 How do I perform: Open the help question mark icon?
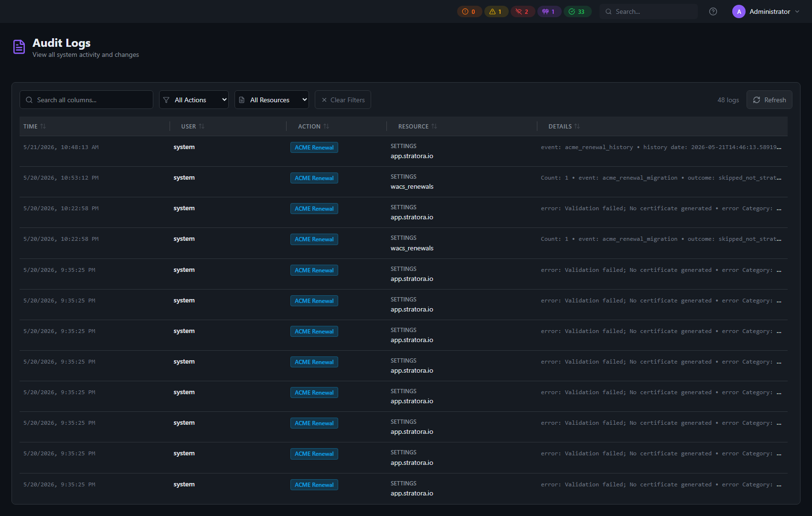click(713, 11)
